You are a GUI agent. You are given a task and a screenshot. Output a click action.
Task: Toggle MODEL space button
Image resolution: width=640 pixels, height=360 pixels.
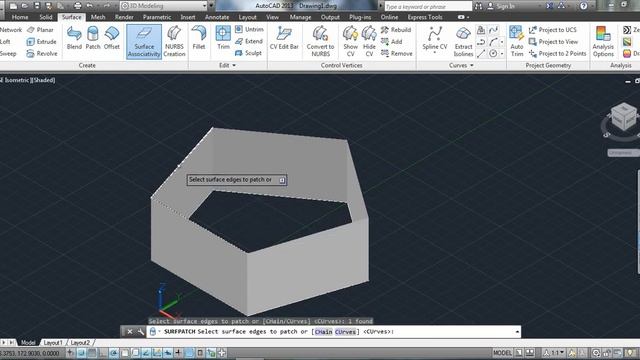502,353
